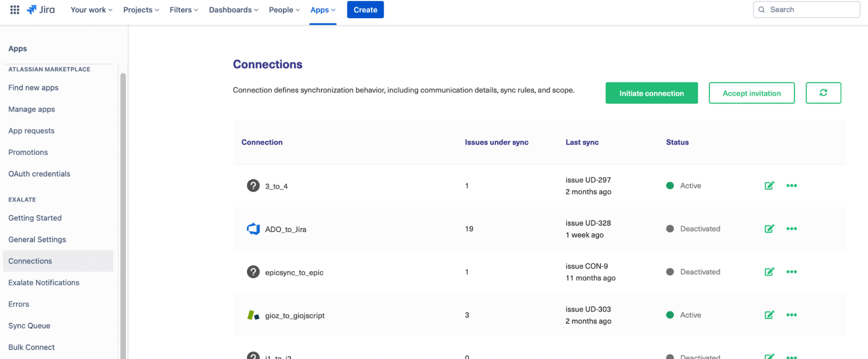The height and width of the screenshot is (359, 868).
Task: Edit the 3_to_4 connection
Action: 769,186
